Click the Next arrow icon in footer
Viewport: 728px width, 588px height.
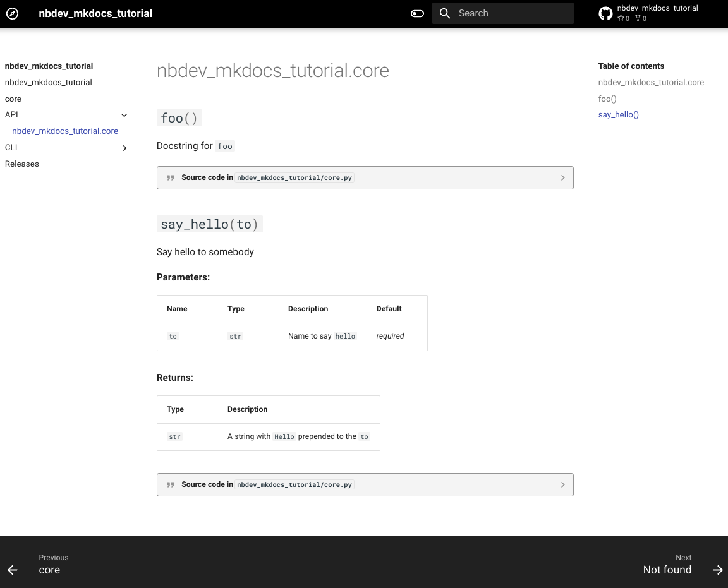click(x=717, y=570)
